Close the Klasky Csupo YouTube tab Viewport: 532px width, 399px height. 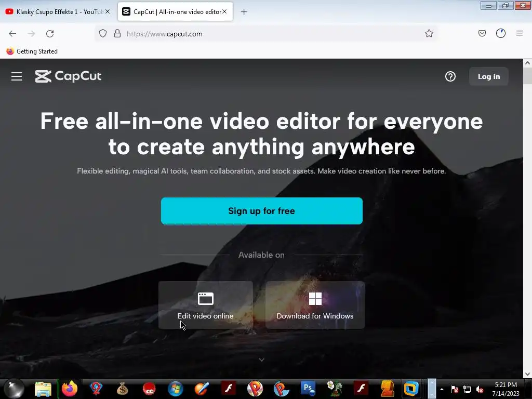pos(108,11)
